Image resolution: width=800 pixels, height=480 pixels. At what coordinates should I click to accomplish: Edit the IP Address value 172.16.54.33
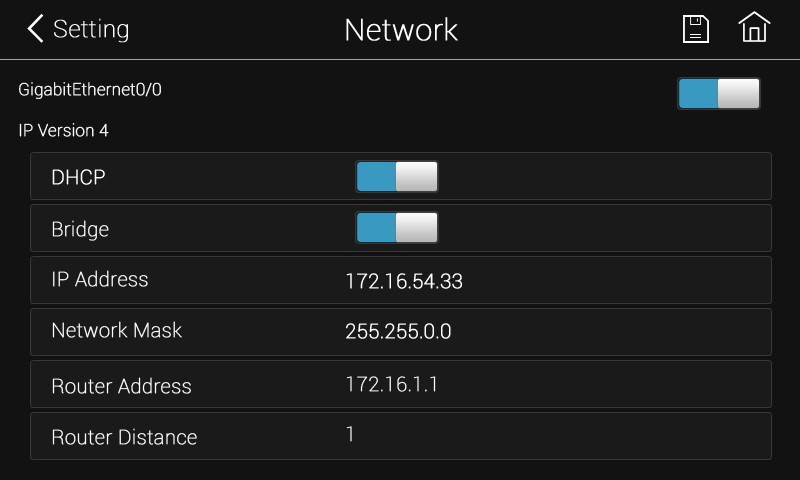[404, 282]
